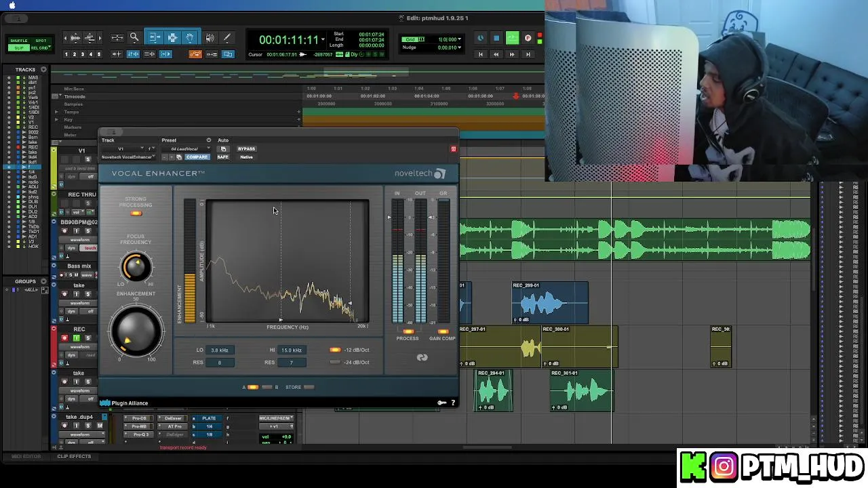
Task: Open the Rel Grid mode dropdown
Action: pyautogui.click(x=41, y=47)
